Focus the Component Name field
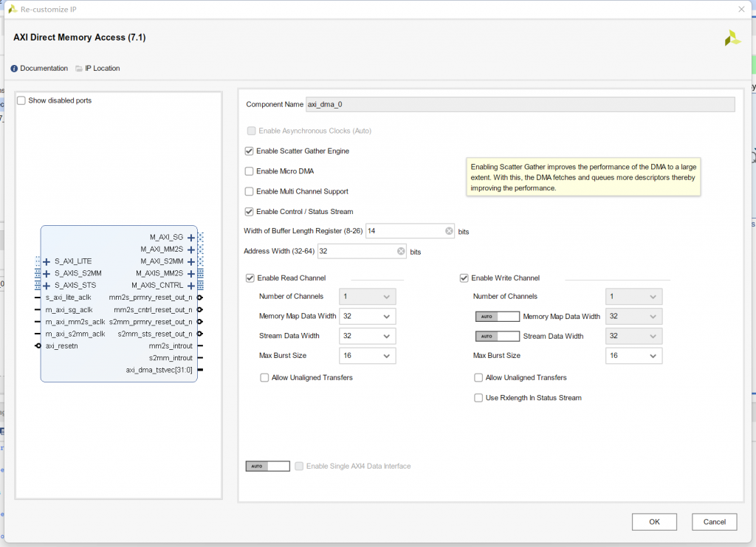 pyautogui.click(x=520, y=105)
